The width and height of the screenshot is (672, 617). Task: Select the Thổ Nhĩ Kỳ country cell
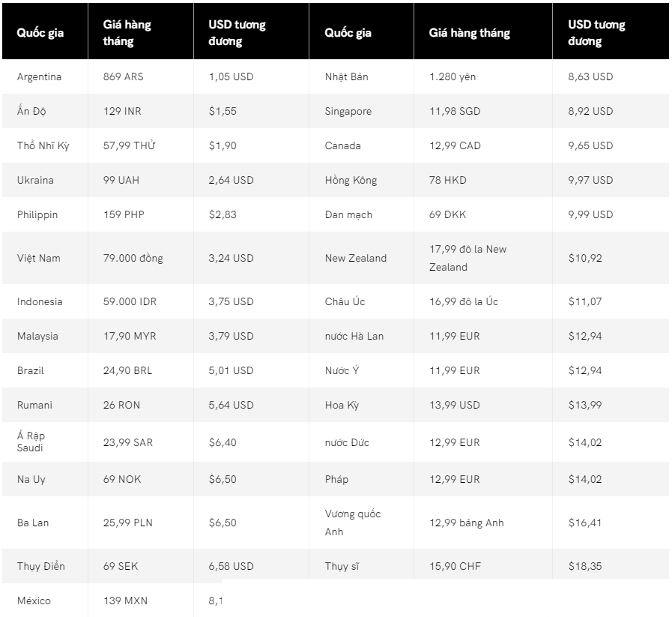click(x=43, y=145)
